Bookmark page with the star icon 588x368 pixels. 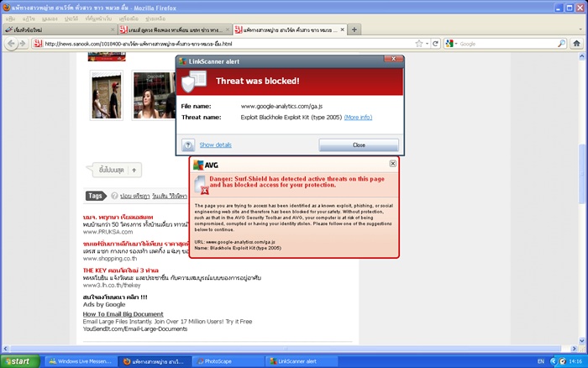419,44
